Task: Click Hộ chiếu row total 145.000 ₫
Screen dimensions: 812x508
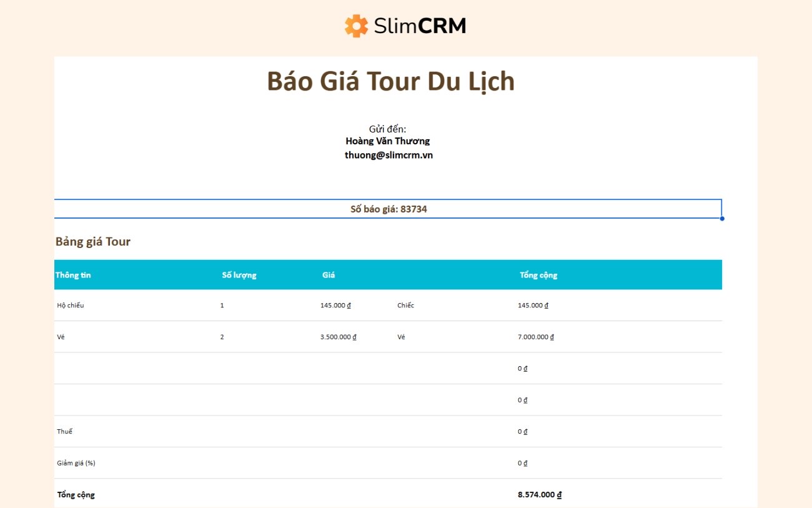Action: click(533, 306)
